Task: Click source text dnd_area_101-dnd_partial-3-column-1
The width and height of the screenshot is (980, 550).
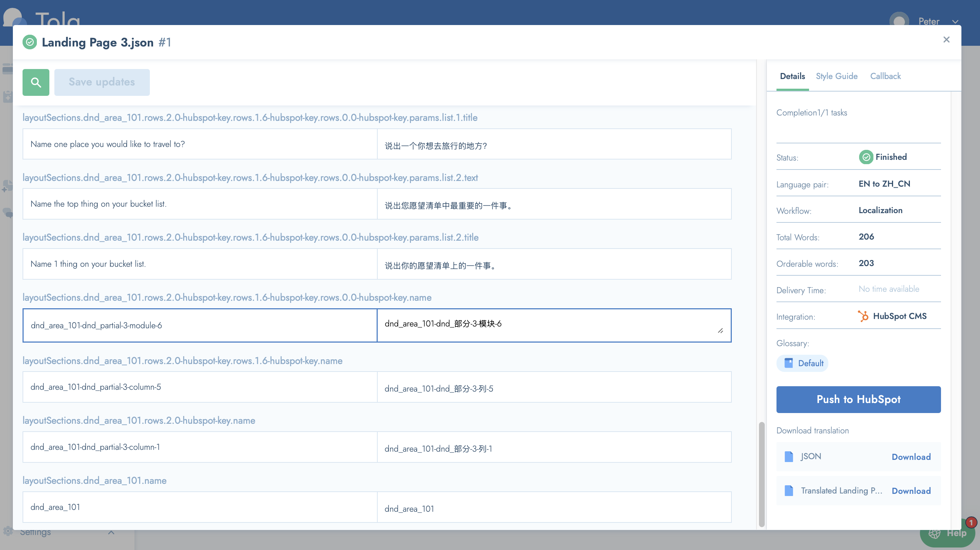Action: point(95,447)
